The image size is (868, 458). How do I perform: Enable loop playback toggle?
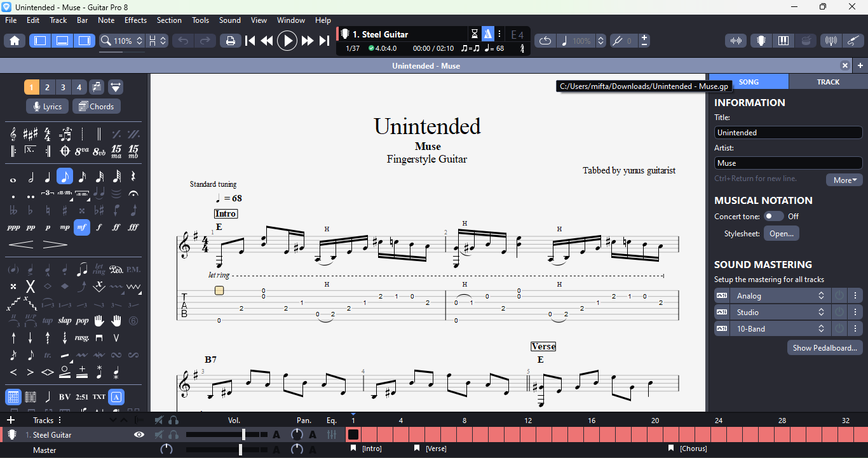coord(545,41)
